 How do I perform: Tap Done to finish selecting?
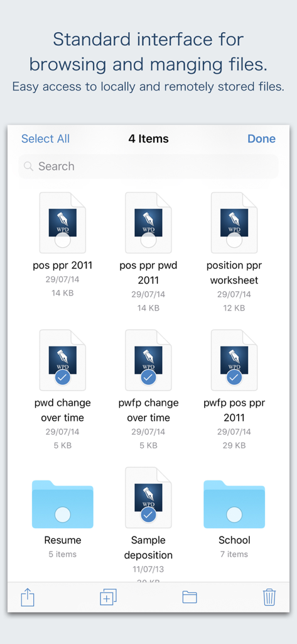261,139
